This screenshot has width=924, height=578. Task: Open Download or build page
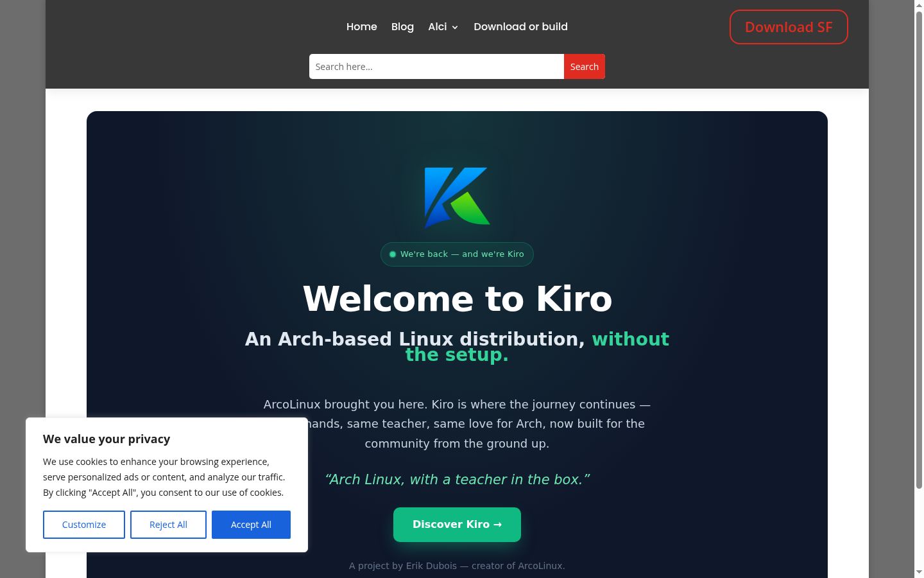coord(520,27)
